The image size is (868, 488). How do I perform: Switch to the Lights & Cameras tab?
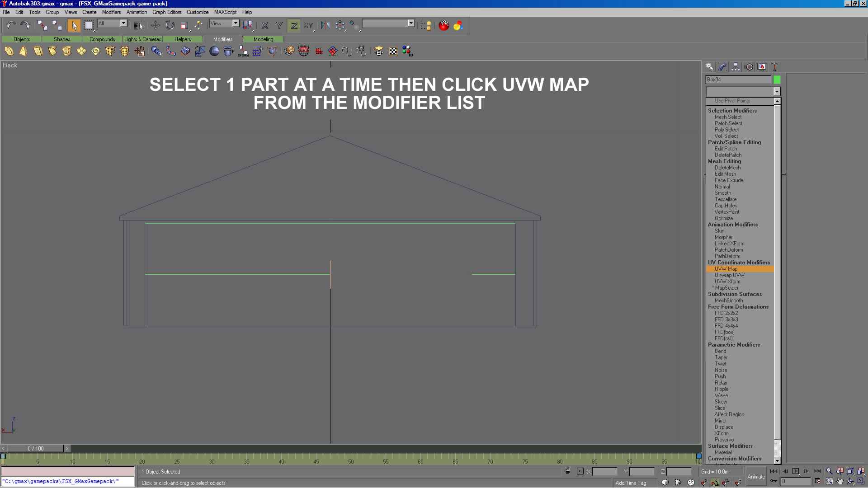(x=142, y=39)
